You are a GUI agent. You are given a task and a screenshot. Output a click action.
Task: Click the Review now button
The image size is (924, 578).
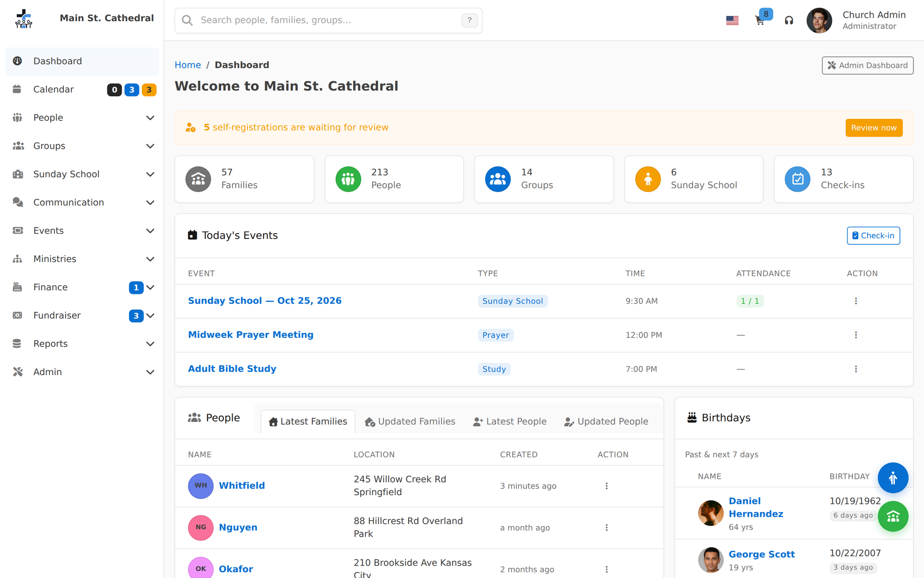click(874, 128)
